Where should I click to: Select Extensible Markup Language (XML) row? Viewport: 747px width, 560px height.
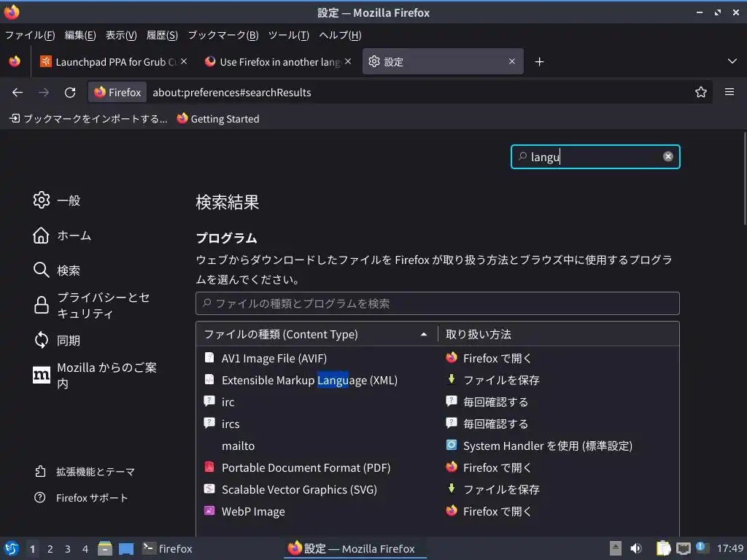pyautogui.click(x=438, y=380)
